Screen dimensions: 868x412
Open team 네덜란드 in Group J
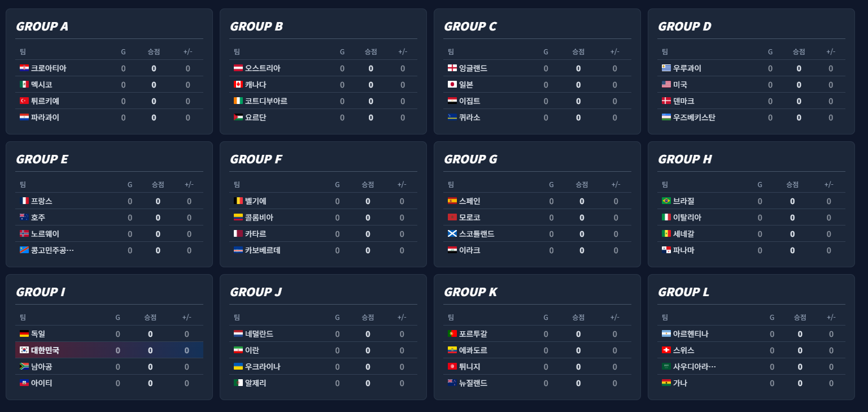click(259, 334)
